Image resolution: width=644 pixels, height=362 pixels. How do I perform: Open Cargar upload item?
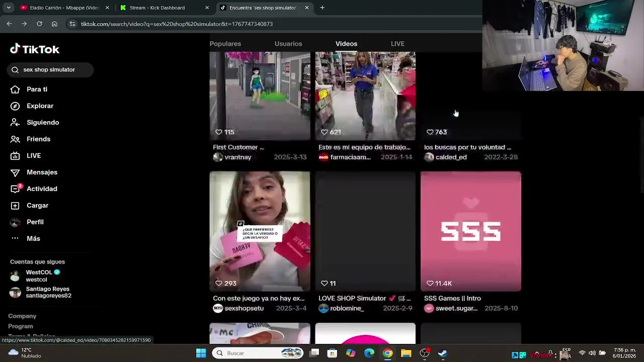pos(30,205)
